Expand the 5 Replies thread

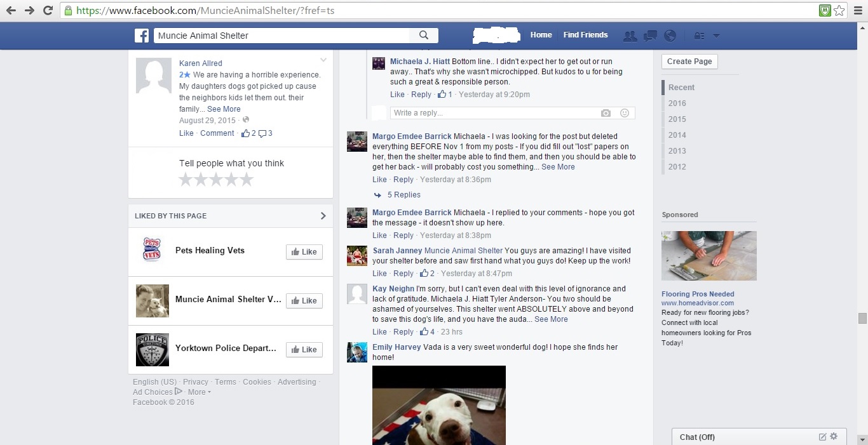coord(404,195)
